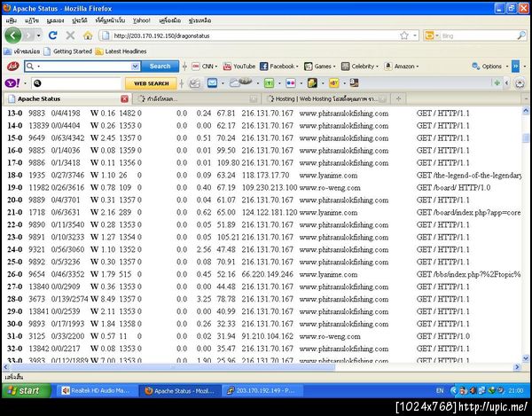Select the text www.ro-weng.com in row 19-0
Viewport: 532px width, 416px height.
[x=330, y=188]
